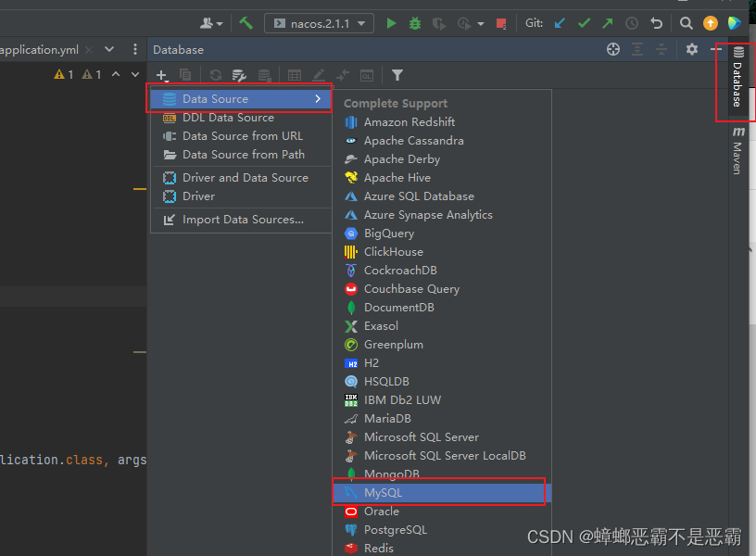Stop the running process red square

click(x=501, y=23)
